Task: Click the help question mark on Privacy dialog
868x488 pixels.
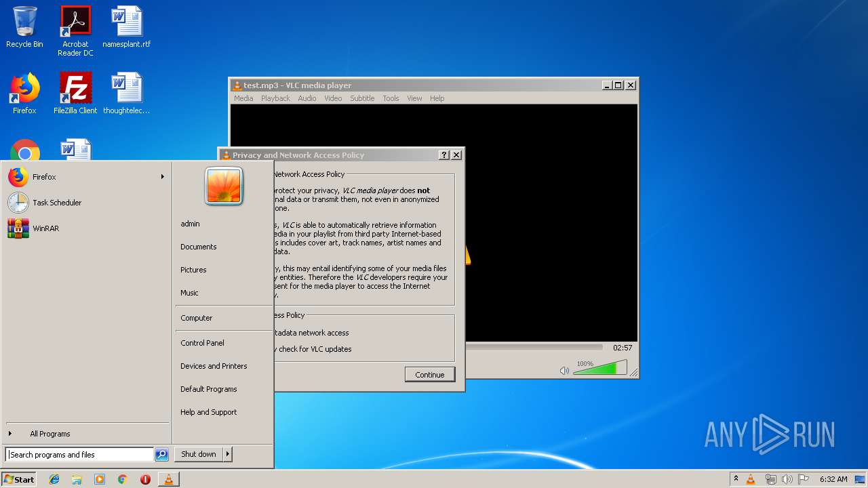Action: (x=444, y=155)
